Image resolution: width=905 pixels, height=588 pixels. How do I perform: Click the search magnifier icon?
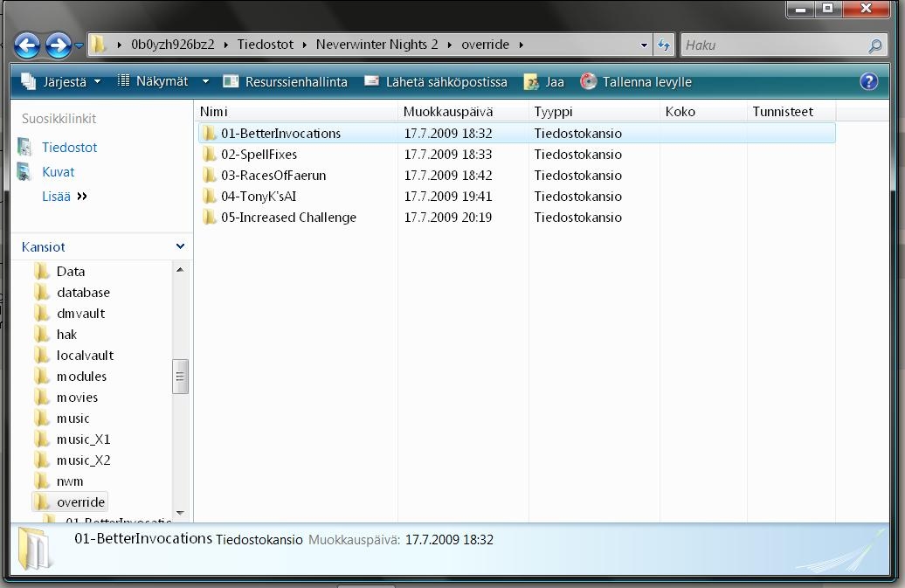click(874, 45)
